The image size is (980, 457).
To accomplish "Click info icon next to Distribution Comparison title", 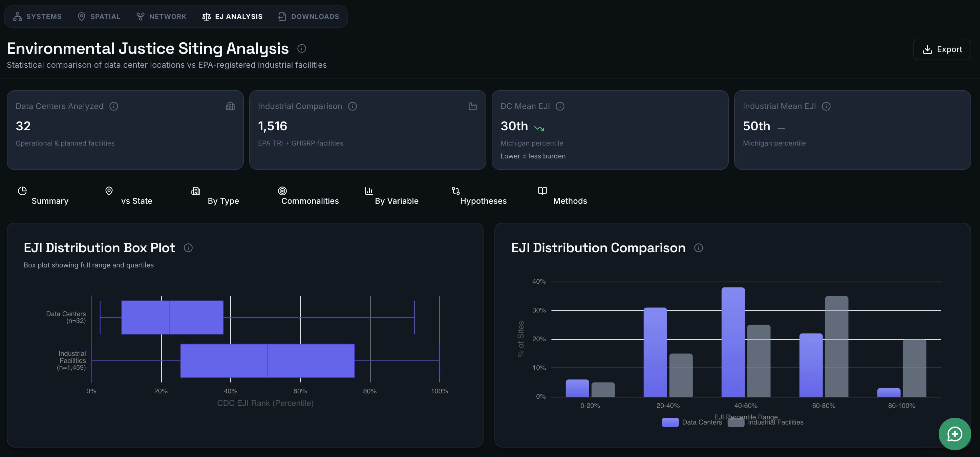I will 698,248.
